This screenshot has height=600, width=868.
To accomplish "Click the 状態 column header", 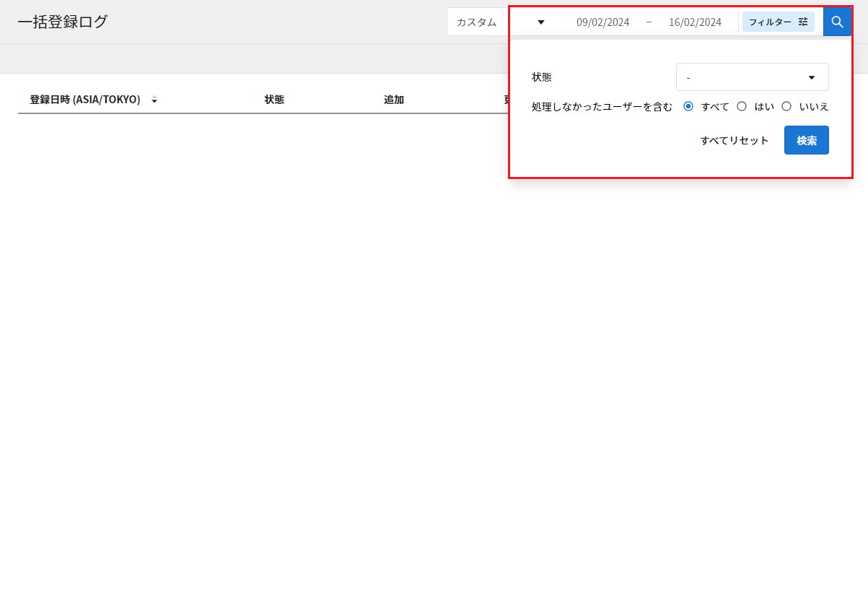I will coord(274,100).
